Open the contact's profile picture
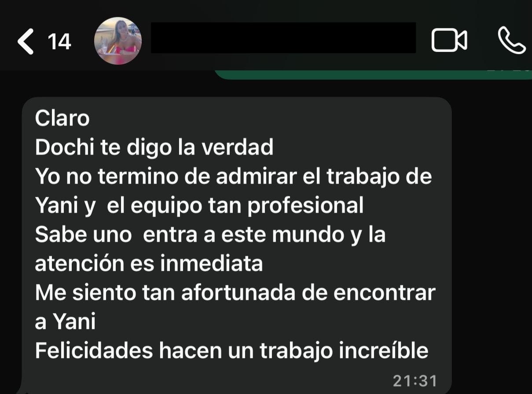This screenshot has width=532, height=394. [118, 41]
